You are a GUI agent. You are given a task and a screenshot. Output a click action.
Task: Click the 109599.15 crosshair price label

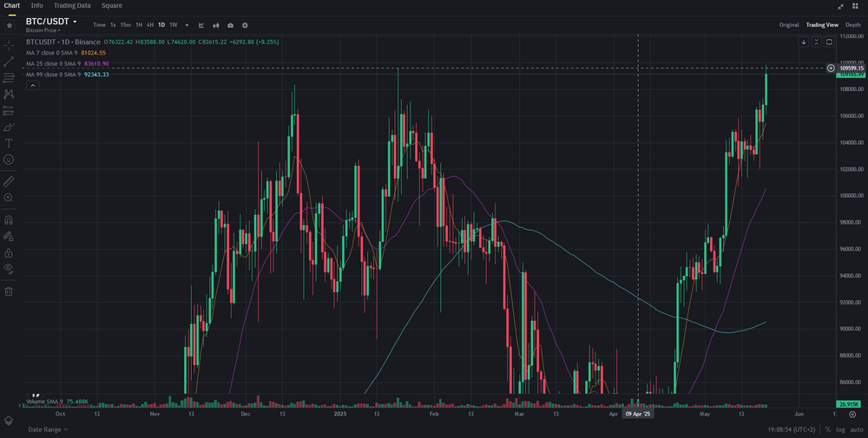(852, 68)
